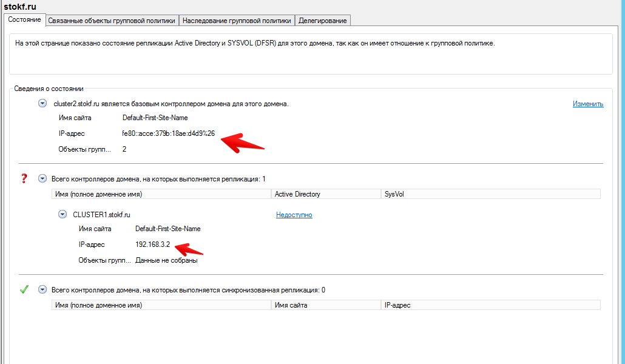Click the IPv6 address fe80::acce:379b:18ae:d4d9%26
Viewport: 625px width, 364px height.
pyautogui.click(x=168, y=133)
